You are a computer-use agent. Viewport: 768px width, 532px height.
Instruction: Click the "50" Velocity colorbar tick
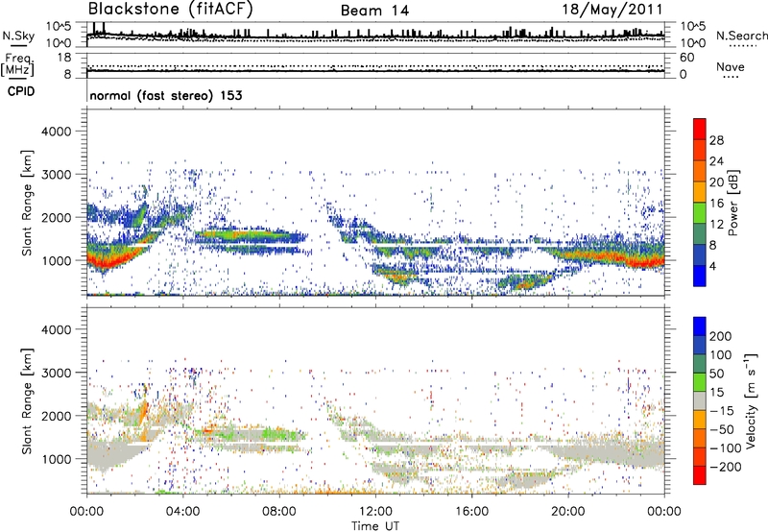pyautogui.click(x=717, y=374)
